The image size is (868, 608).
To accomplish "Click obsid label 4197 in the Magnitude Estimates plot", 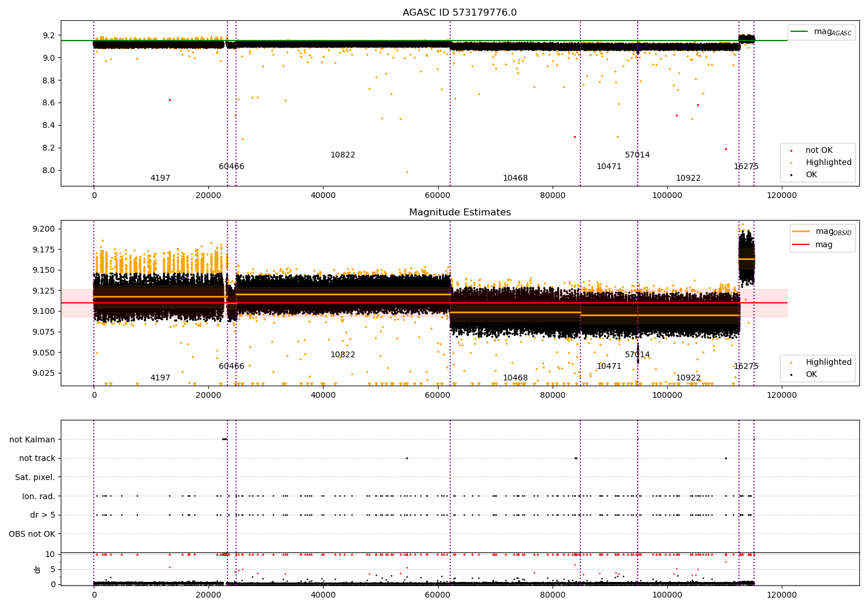I will (160, 378).
